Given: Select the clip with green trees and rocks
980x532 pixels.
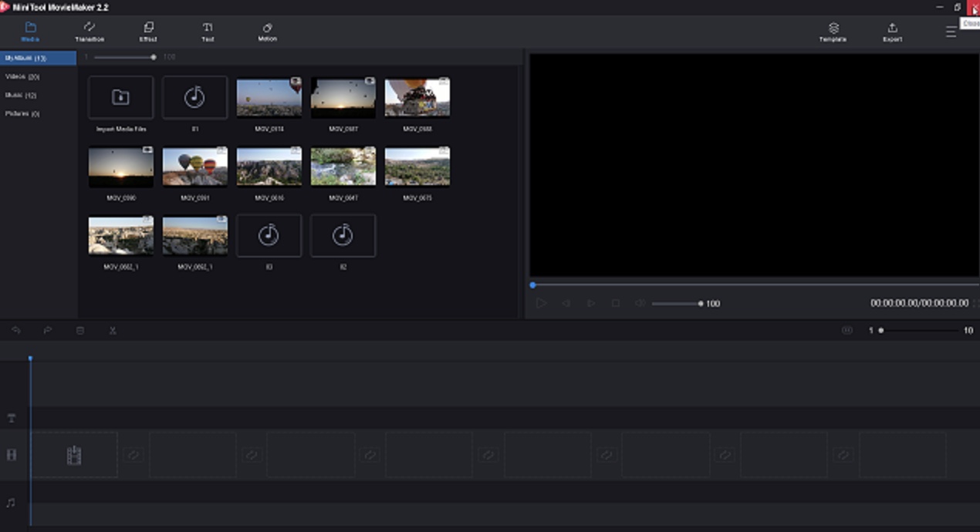Looking at the screenshot, I should (x=343, y=167).
